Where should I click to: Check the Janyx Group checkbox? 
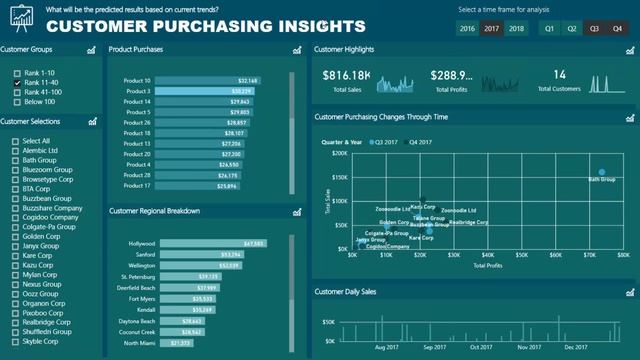(16, 247)
